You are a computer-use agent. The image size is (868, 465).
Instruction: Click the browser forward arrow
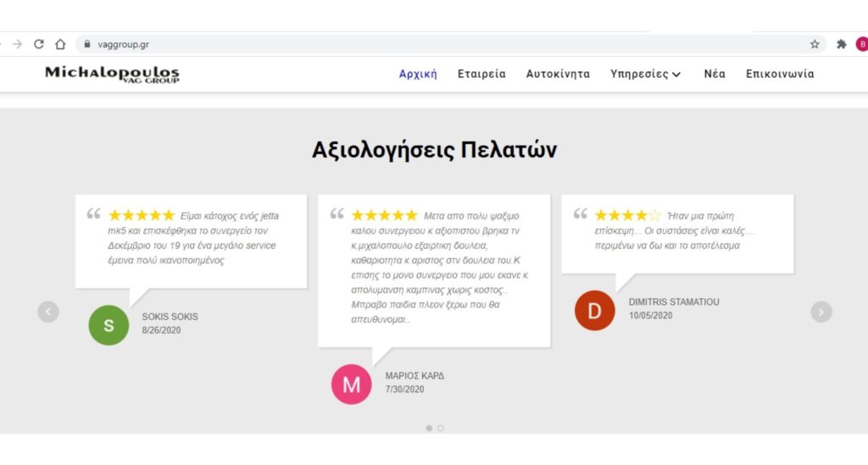pyautogui.click(x=18, y=44)
